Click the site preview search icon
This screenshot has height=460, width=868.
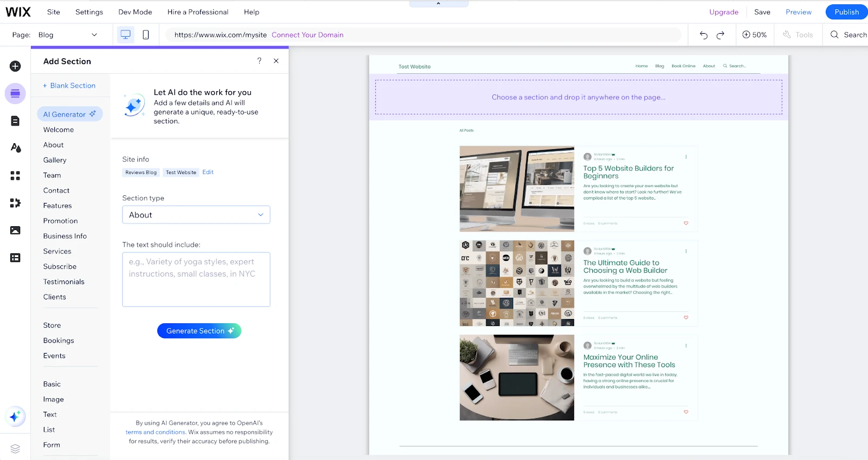[x=725, y=66]
